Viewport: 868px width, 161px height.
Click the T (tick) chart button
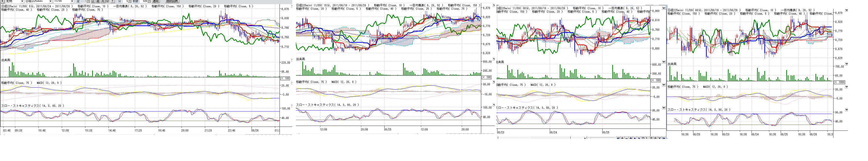(x=113, y=2)
